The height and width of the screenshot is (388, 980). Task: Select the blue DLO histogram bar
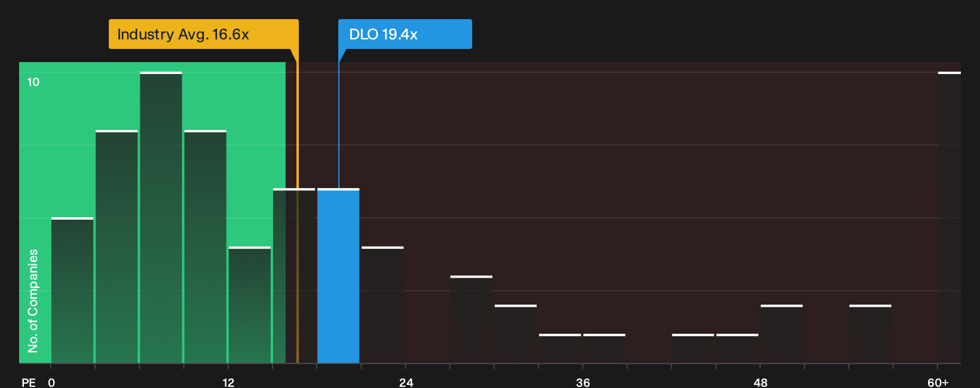pos(338,276)
